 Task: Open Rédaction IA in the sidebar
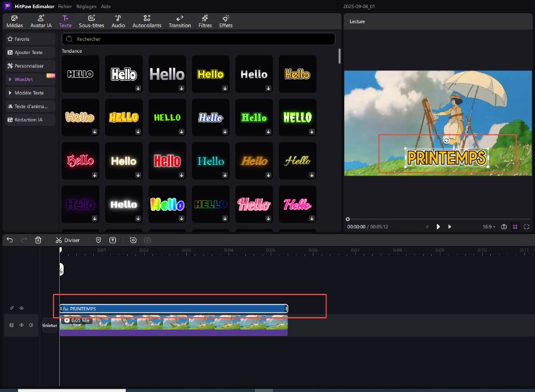click(30, 120)
